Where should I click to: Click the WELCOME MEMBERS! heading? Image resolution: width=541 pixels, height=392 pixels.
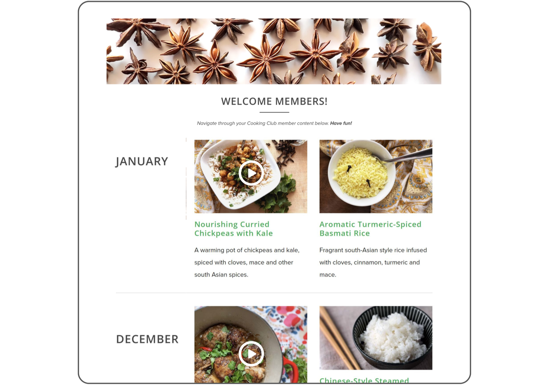pos(274,101)
